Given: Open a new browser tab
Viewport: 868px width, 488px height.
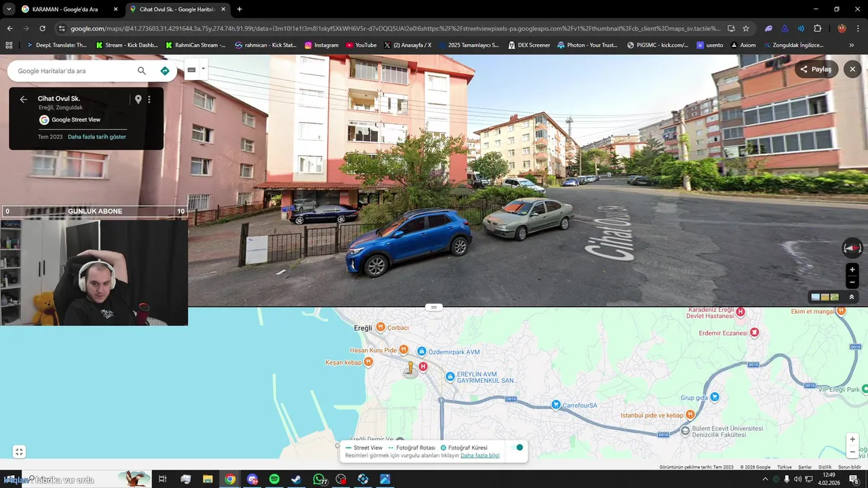Looking at the screenshot, I should tap(239, 9).
